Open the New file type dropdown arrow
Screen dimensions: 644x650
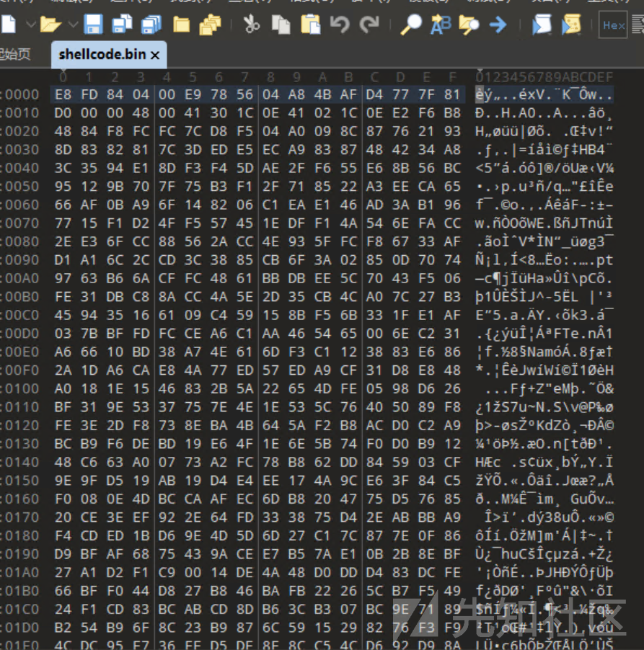pyautogui.click(x=31, y=25)
